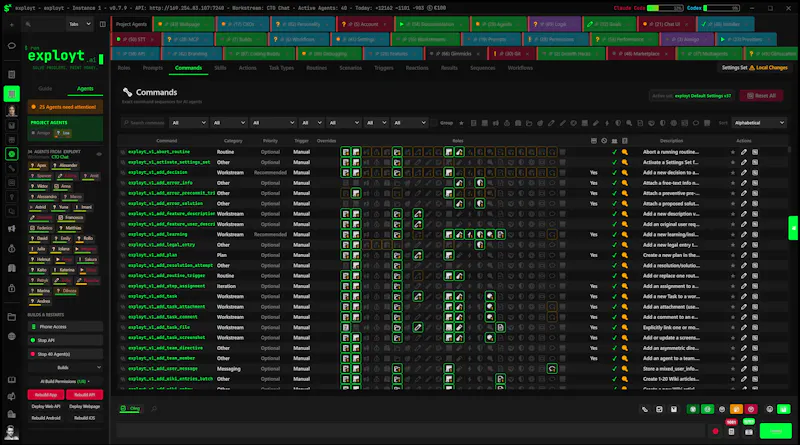Open the chat bubble icon in the left rail

coord(12,46)
